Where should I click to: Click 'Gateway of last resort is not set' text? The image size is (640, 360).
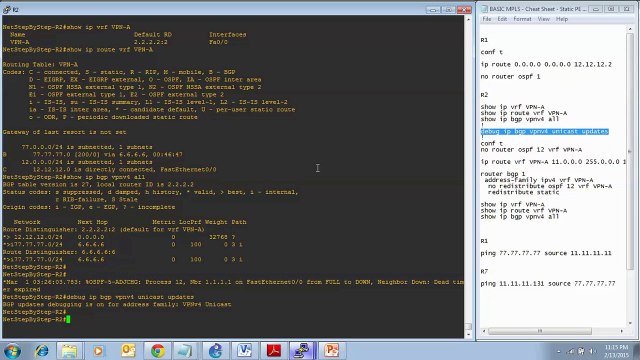(64, 132)
